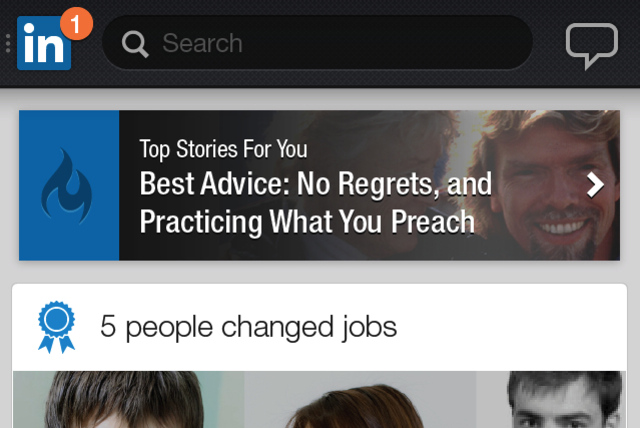View the middle profile photo with brown hair
The width and height of the screenshot is (640, 428).
pyautogui.click(x=360, y=399)
